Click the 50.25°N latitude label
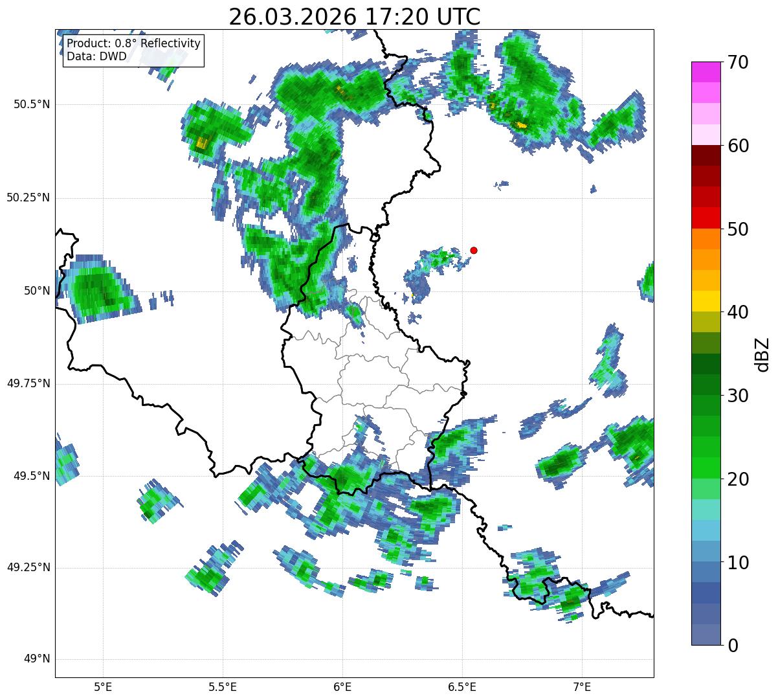 [28, 198]
